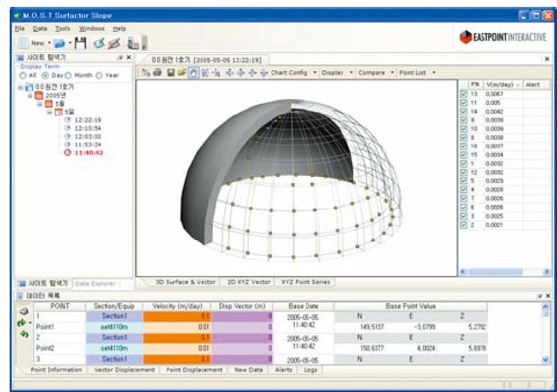The width and height of the screenshot is (557, 392).
Task: Switch to the 2D XYZ Vector tab
Action: [248, 282]
